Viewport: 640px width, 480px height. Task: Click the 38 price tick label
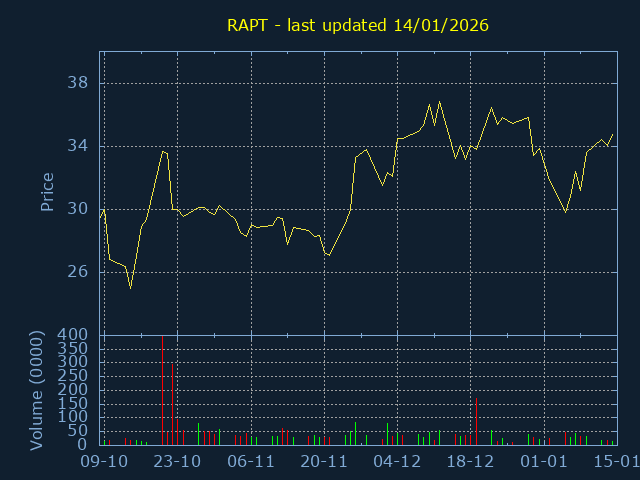[x=77, y=83]
